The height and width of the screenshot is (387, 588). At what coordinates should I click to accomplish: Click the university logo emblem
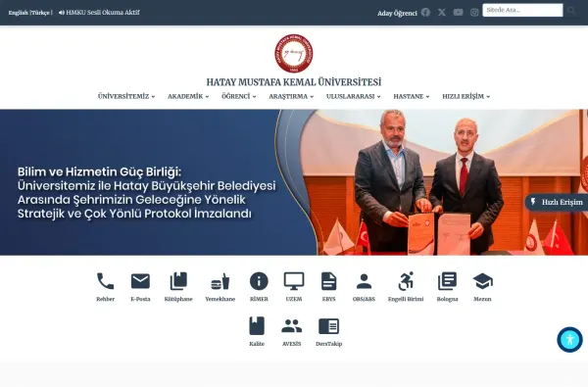coord(294,53)
